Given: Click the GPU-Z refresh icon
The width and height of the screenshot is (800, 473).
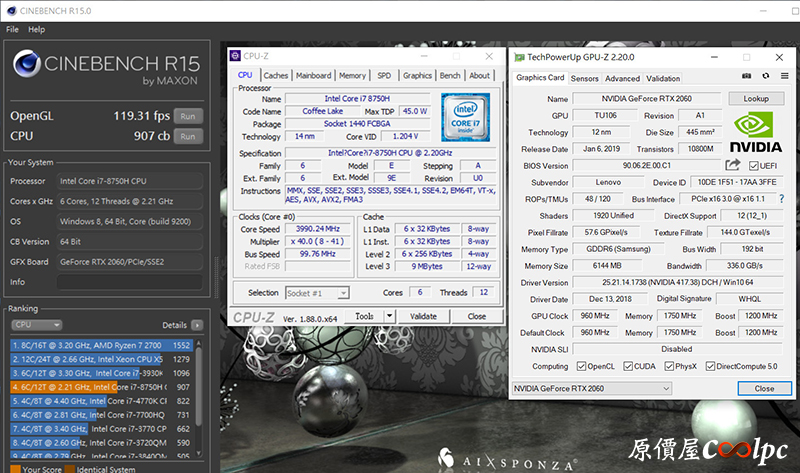Looking at the screenshot, I should [x=766, y=76].
